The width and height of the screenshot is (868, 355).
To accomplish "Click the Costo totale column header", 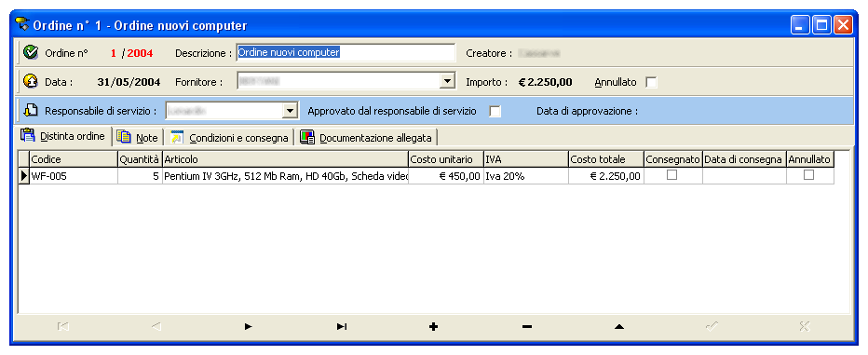I will (x=605, y=159).
